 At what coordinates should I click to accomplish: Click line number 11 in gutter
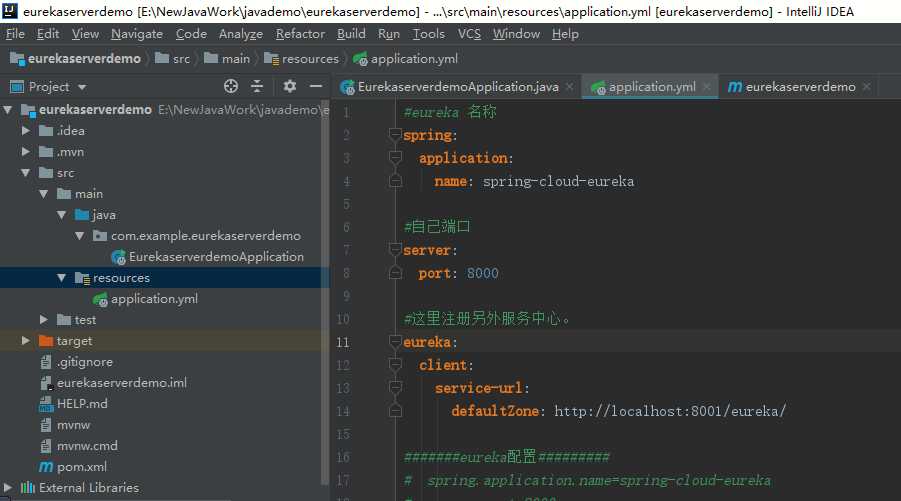tap(343, 342)
